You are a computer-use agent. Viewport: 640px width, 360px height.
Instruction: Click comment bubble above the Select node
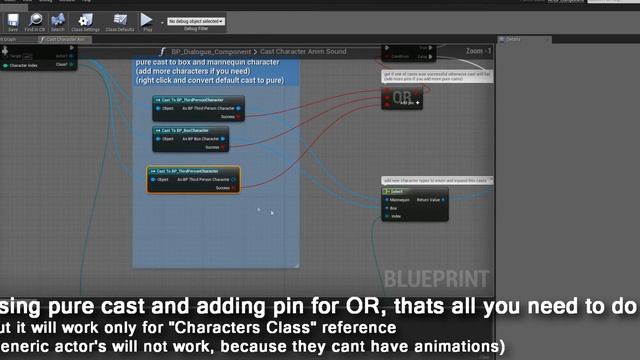(x=437, y=180)
